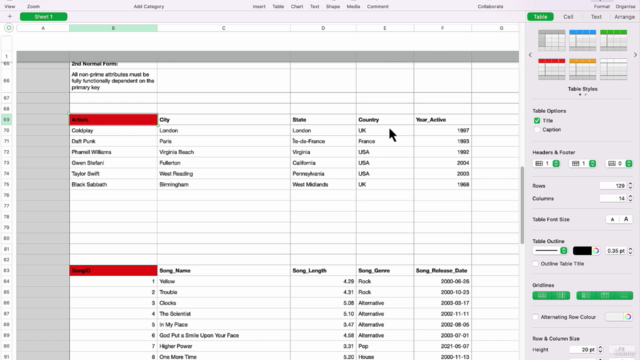The image size is (640, 360).
Task: Switch to the Text inspector tab
Action: [x=596, y=17]
